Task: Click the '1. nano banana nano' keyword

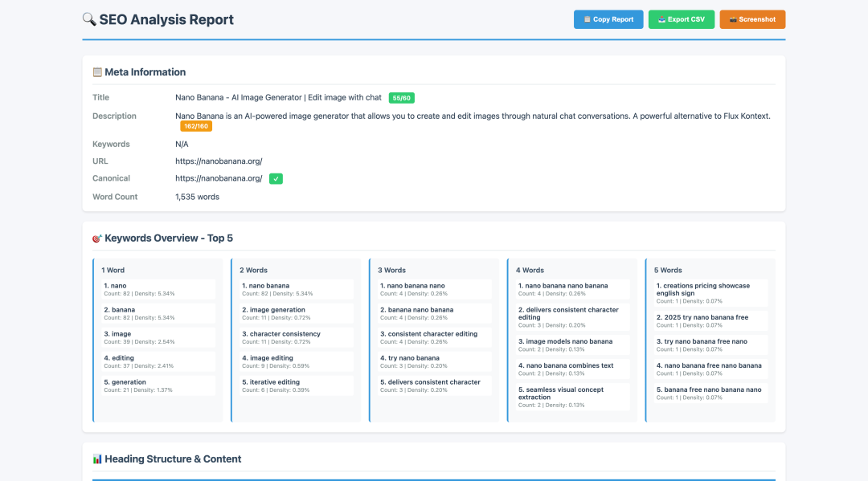Action: click(435, 289)
